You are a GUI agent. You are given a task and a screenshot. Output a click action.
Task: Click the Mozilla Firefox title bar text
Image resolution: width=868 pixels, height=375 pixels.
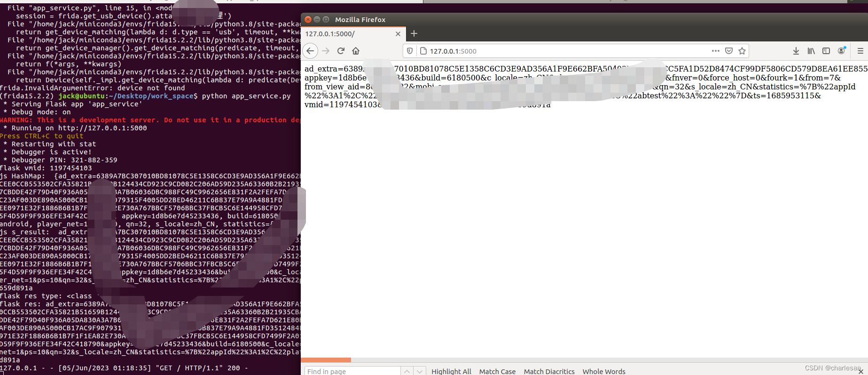coord(360,20)
